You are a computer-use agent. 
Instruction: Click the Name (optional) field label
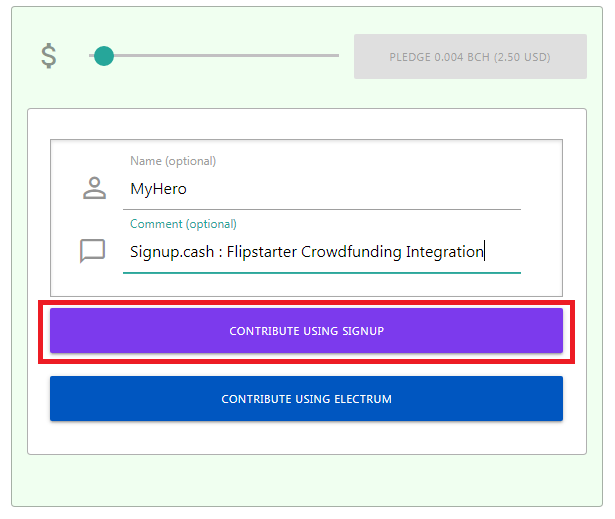pyautogui.click(x=173, y=161)
